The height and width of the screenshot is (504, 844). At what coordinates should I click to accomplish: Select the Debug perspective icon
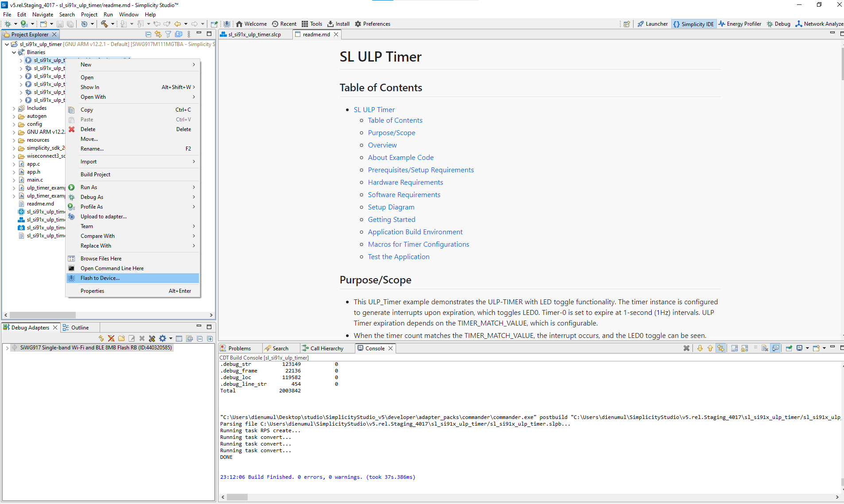tap(778, 24)
